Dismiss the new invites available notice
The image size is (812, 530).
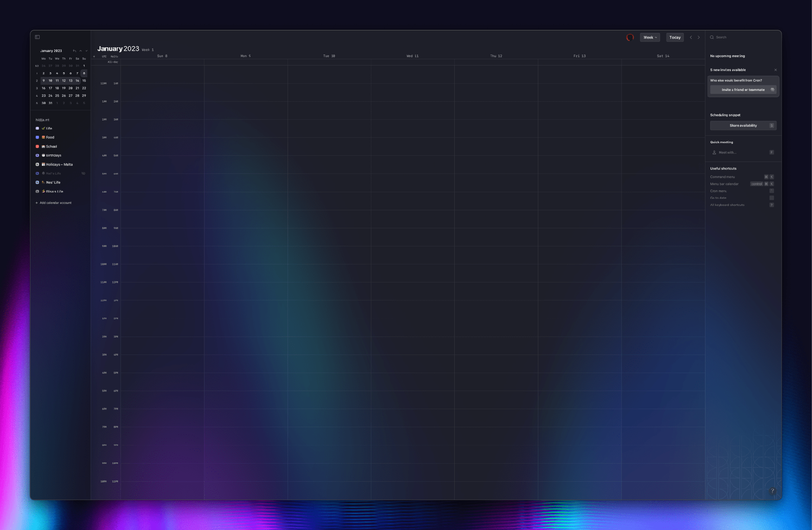click(x=775, y=70)
